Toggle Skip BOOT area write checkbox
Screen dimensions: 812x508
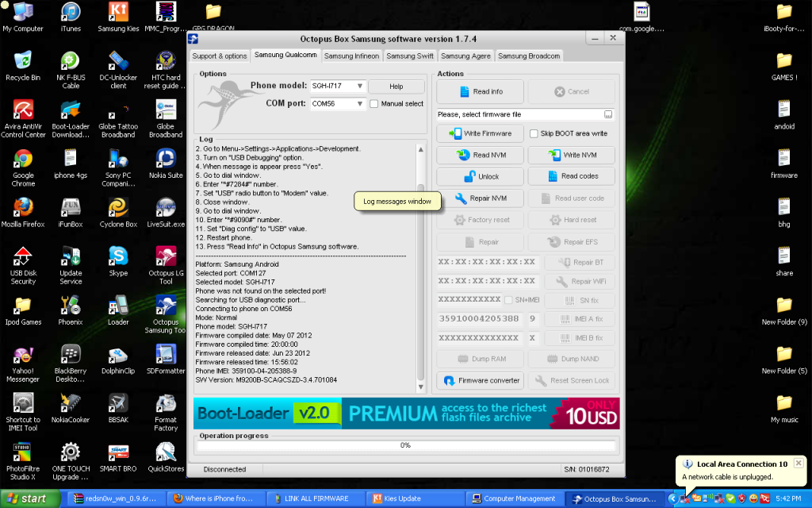[x=534, y=133]
